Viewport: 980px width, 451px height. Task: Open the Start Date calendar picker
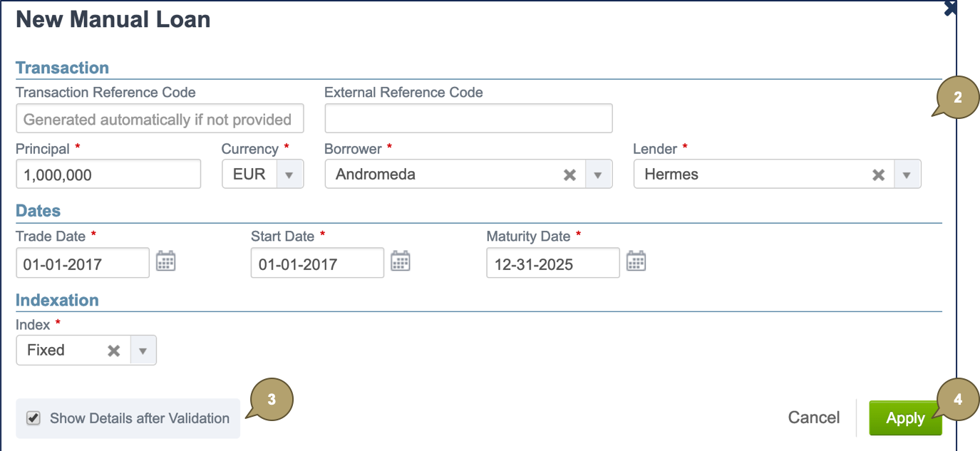point(401,261)
